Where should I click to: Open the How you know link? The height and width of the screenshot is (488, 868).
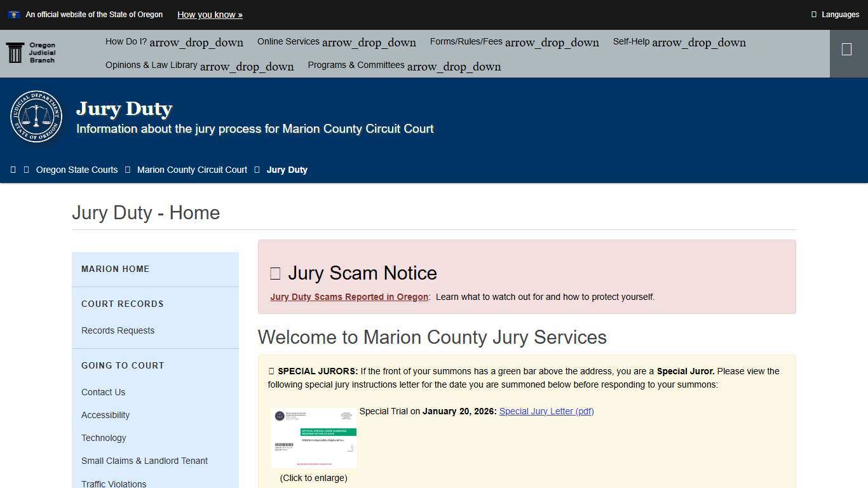click(x=210, y=15)
